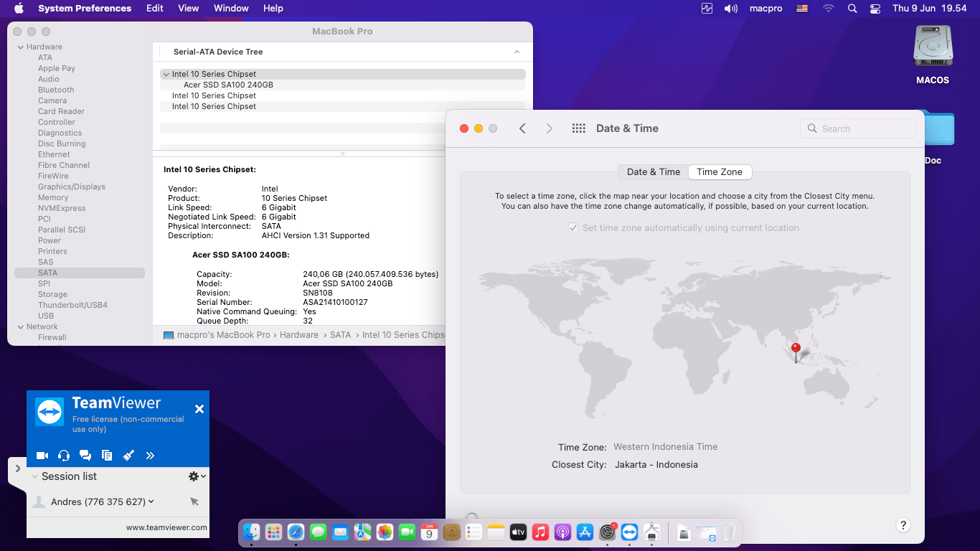Open Finder from the Dock

251,532
